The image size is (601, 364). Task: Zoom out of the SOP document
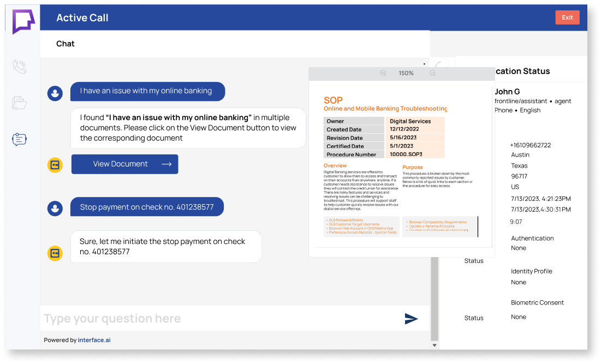point(432,73)
